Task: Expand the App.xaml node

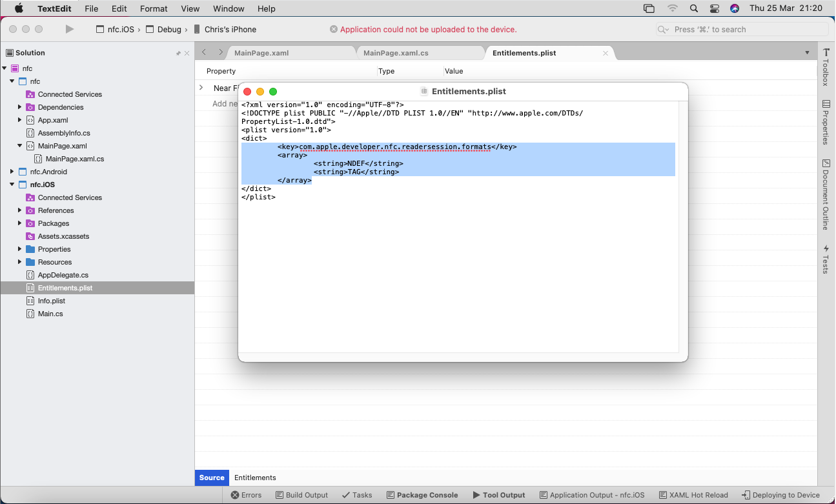Action: click(20, 120)
